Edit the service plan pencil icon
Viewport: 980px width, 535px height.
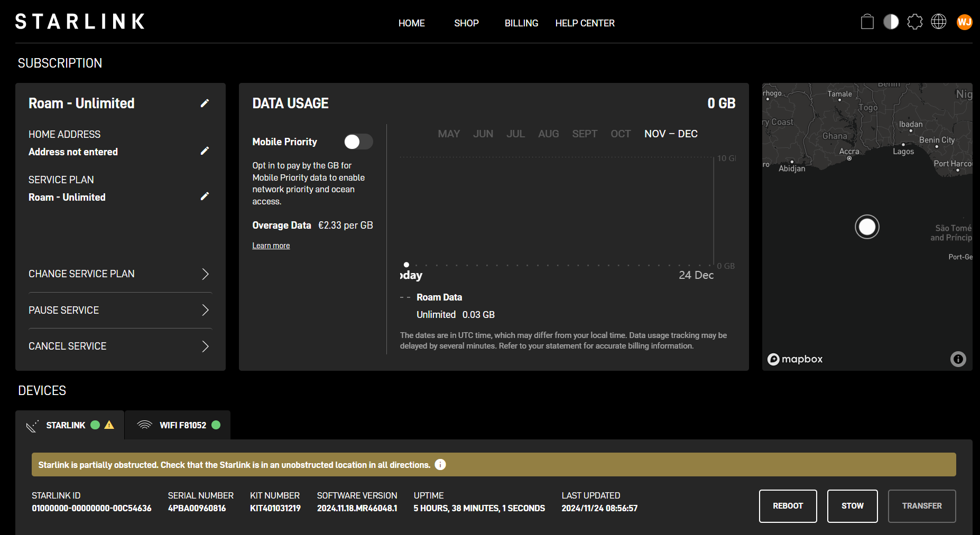coord(205,196)
